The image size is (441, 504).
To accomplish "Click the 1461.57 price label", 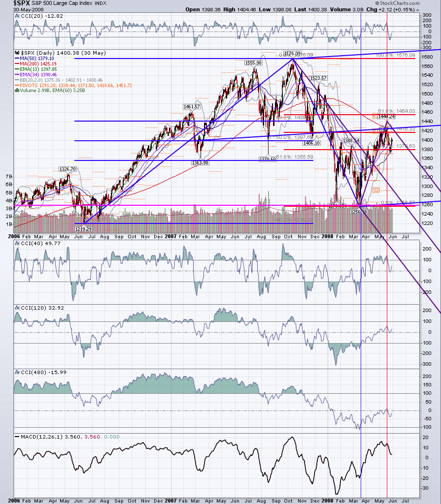I will pos(192,107).
